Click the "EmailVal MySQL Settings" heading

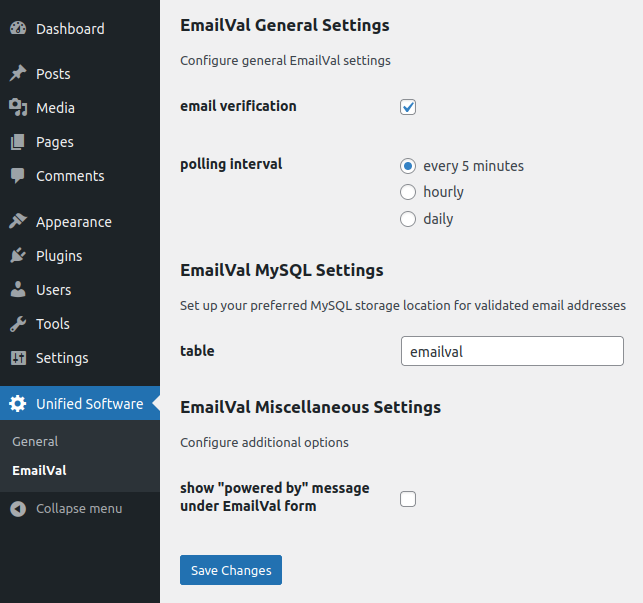coord(282,270)
